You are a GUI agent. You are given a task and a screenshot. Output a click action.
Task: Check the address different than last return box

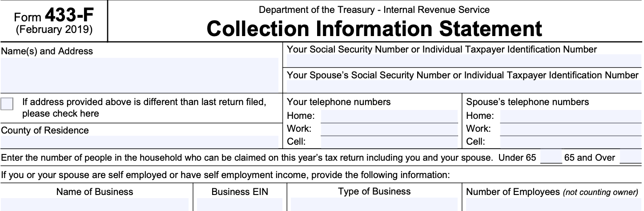[x=7, y=104]
